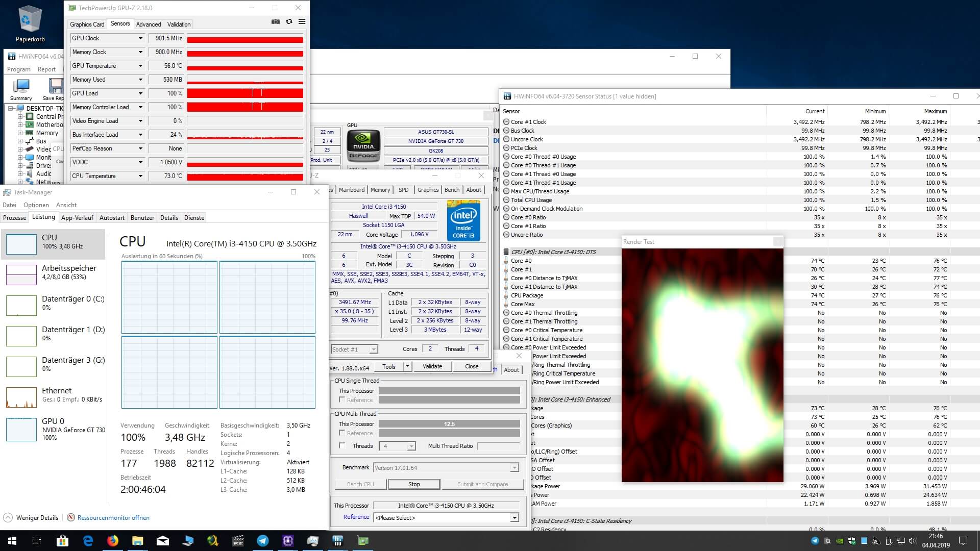Enable the Threads checkbox in CPU-Z bench
Viewport: 980px width, 551px height.
click(342, 446)
